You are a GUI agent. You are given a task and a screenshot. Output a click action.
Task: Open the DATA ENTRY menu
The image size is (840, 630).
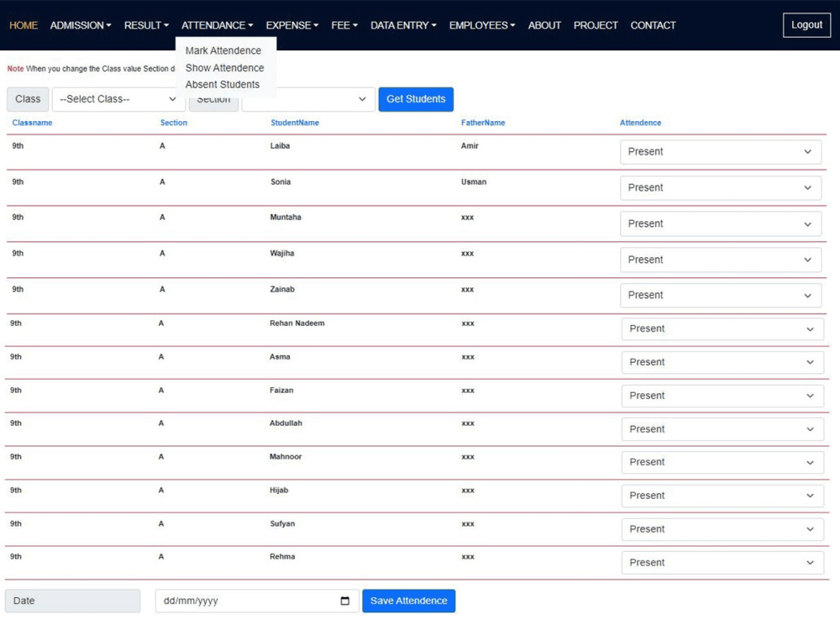click(403, 25)
